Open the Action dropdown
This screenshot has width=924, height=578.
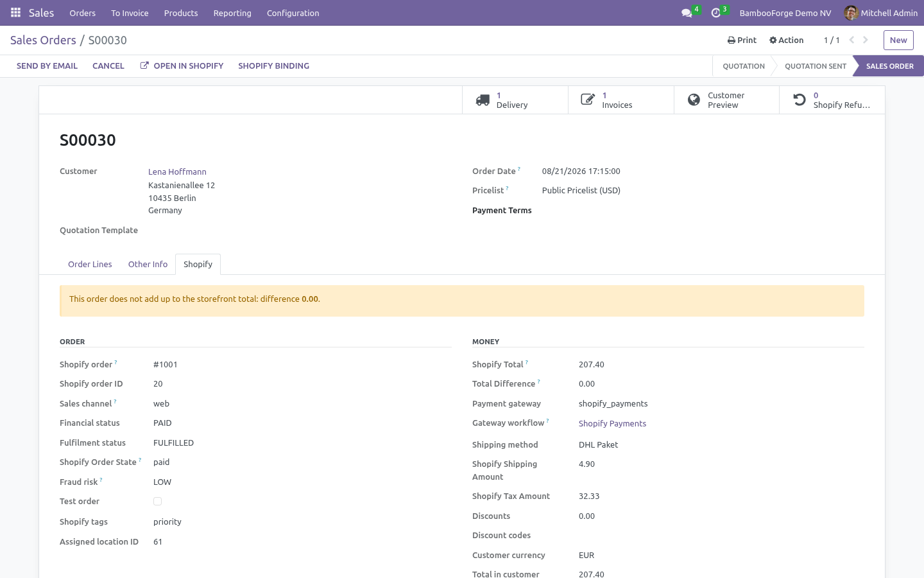(x=786, y=40)
